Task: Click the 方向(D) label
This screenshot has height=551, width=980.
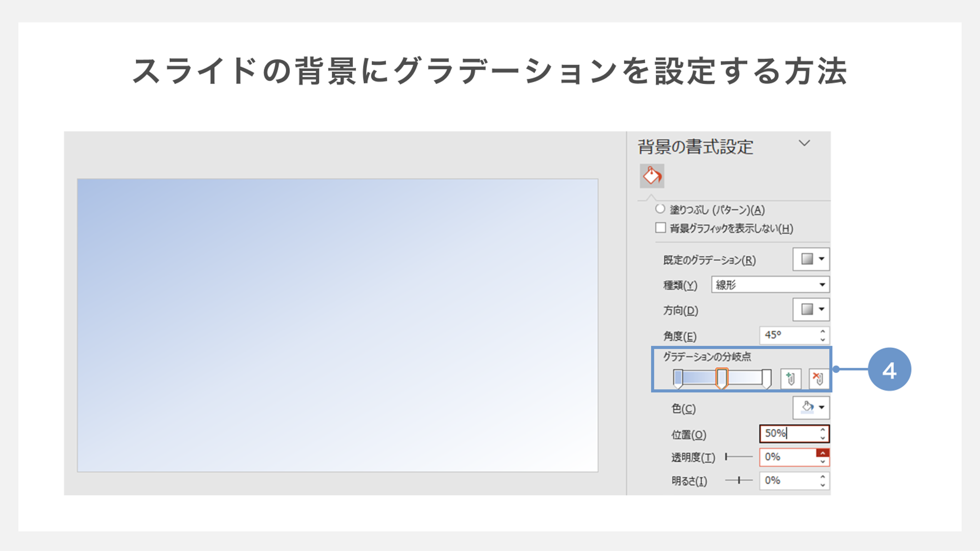Action: tap(681, 311)
